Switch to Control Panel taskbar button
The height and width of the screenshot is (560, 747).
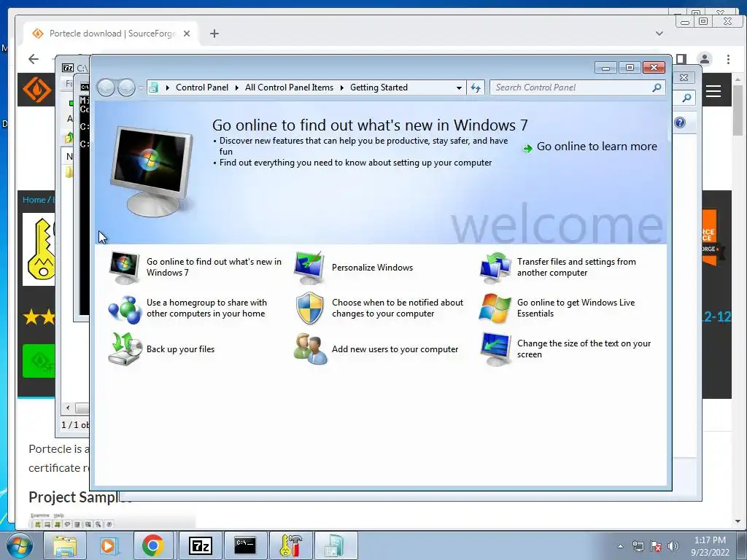[336, 545]
